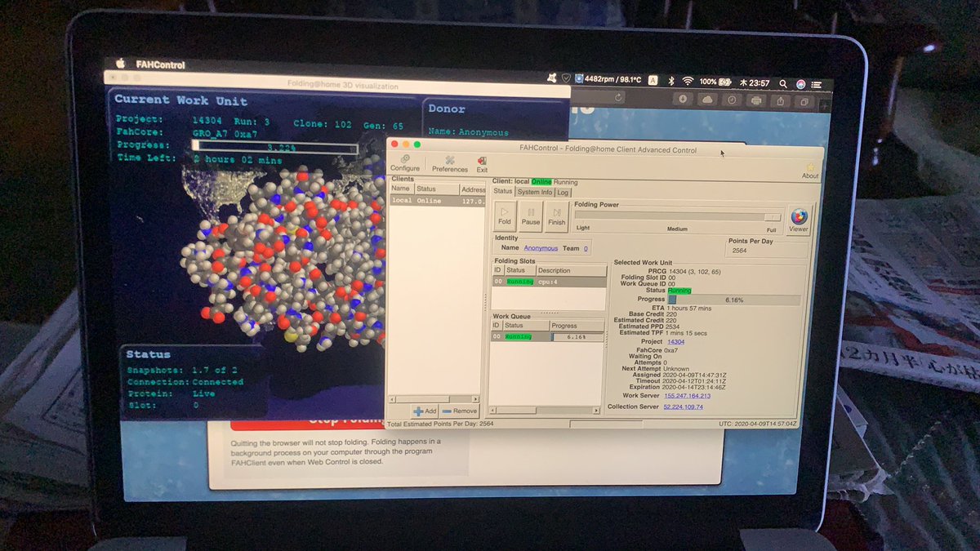
Task: Remove client using Remove button
Action: tap(459, 411)
